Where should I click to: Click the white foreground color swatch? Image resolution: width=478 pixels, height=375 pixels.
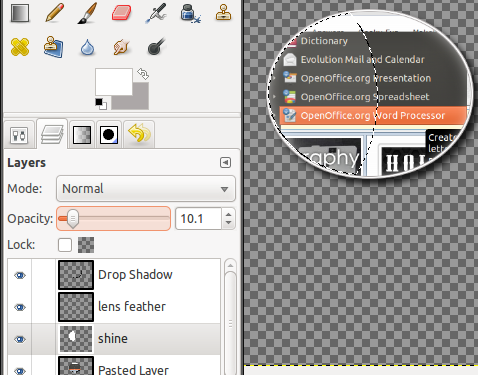114,82
